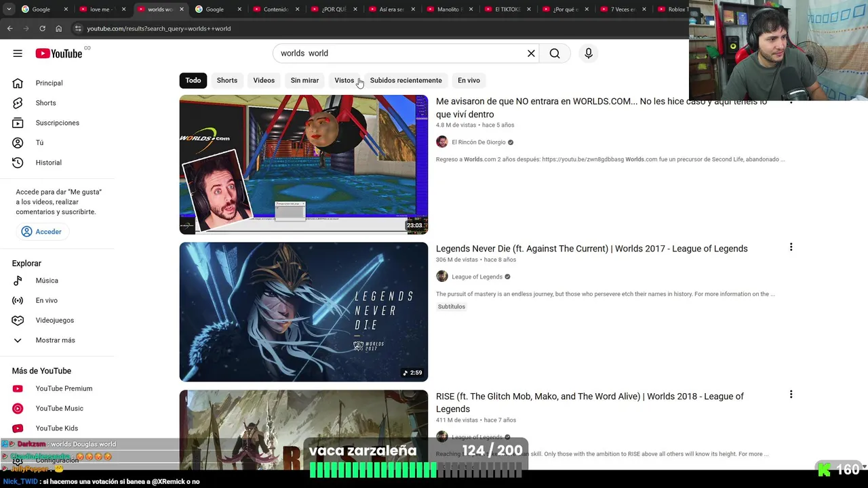Click El Rincón De Giorgio channel avatar
Viewport: 868px width, 488px height.
click(442, 142)
